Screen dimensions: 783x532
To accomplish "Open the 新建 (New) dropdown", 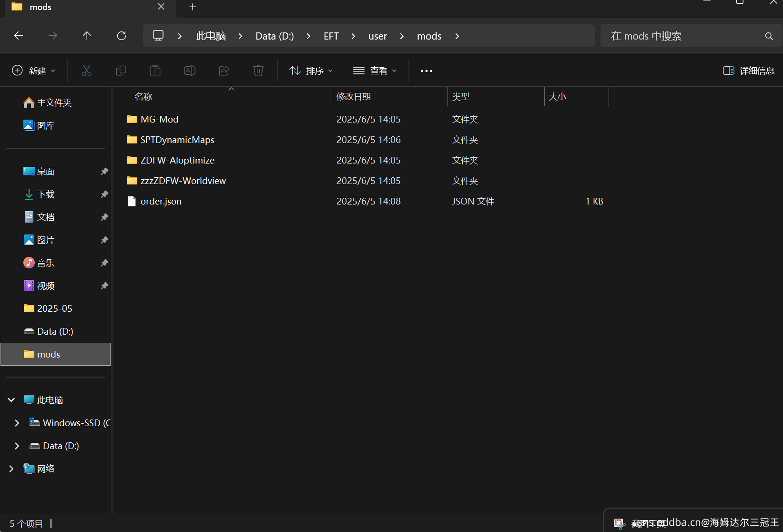I will pos(33,71).
